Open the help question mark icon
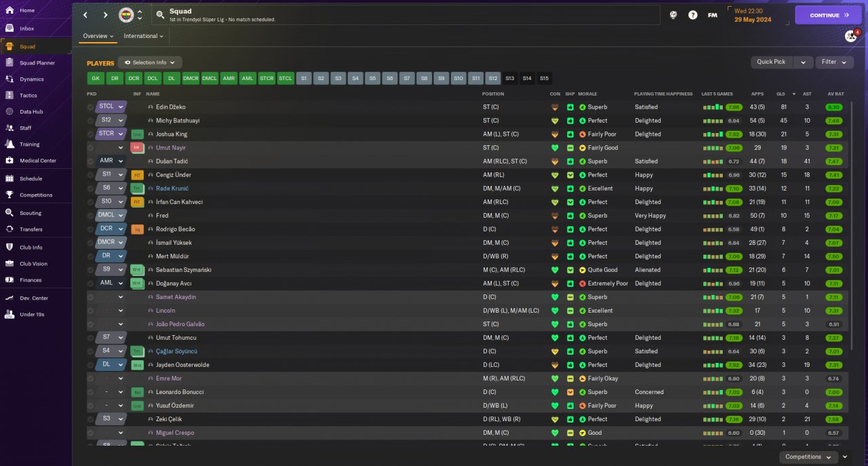The image size is (868, 466). 692,15
